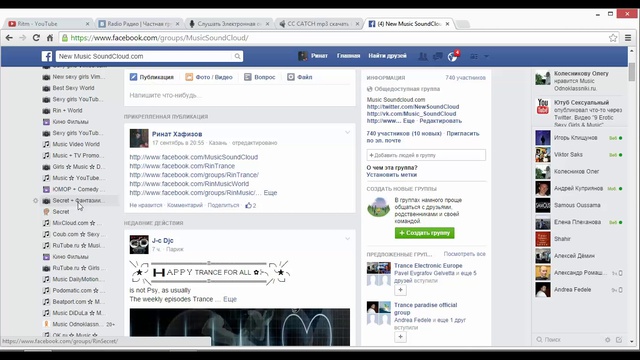
Task: Open facebook.com/RinTrance link in post
Action: coord(182,166)
